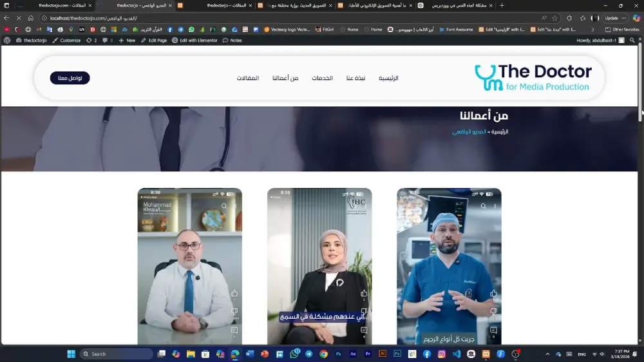The width and height of the screenshot is (644, 362).
Task: Open Instagram from the taskbar
Action: (x=442, y=354)
